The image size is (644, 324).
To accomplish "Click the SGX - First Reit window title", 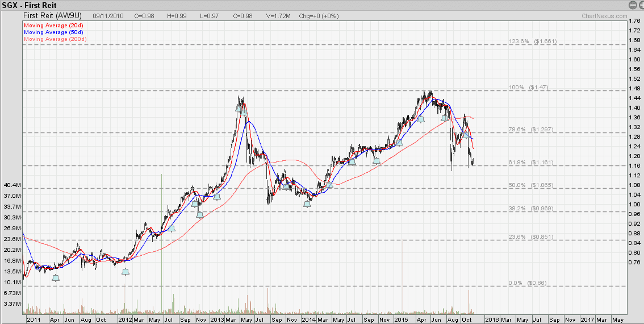I will (29, 5).
